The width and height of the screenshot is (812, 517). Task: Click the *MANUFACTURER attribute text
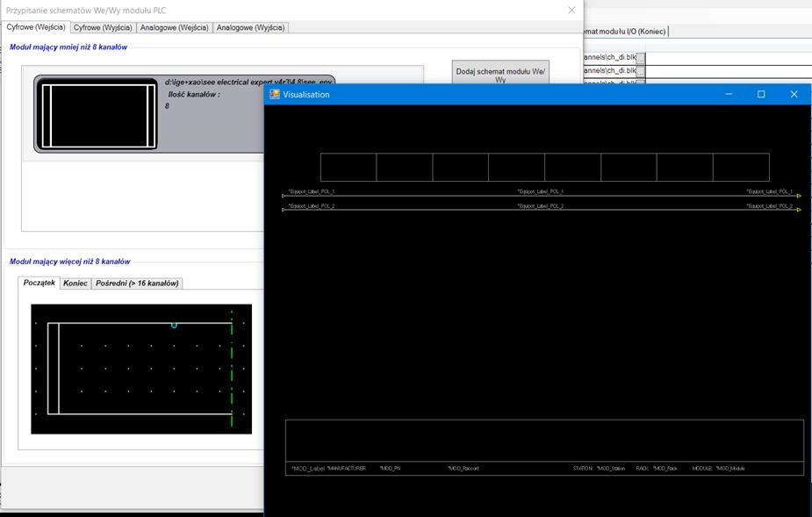pos(347,469)
